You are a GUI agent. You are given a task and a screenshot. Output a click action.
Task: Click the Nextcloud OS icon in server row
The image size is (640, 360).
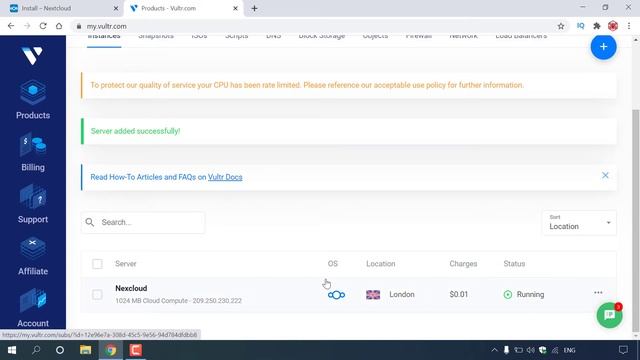[336, 295]
